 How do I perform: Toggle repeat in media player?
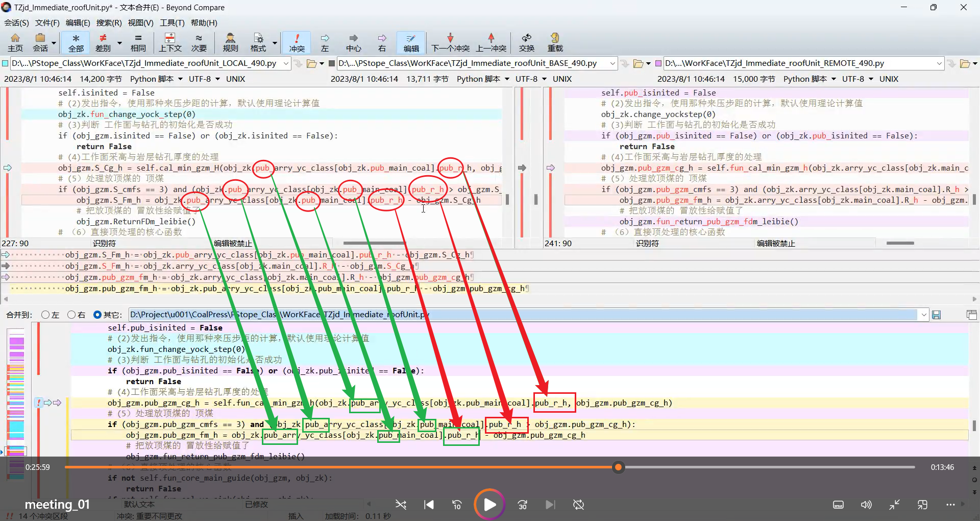pyautogui.click(x=578, y=505)
